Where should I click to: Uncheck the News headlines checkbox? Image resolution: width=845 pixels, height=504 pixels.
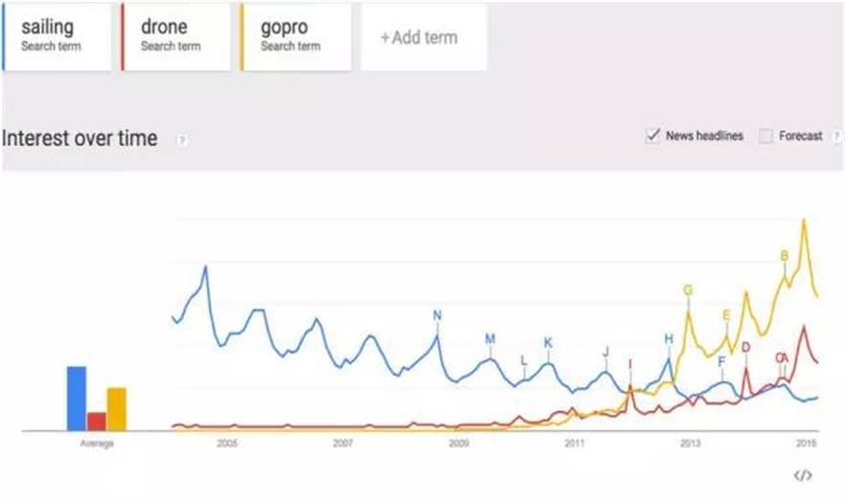(x=653, y=136)
